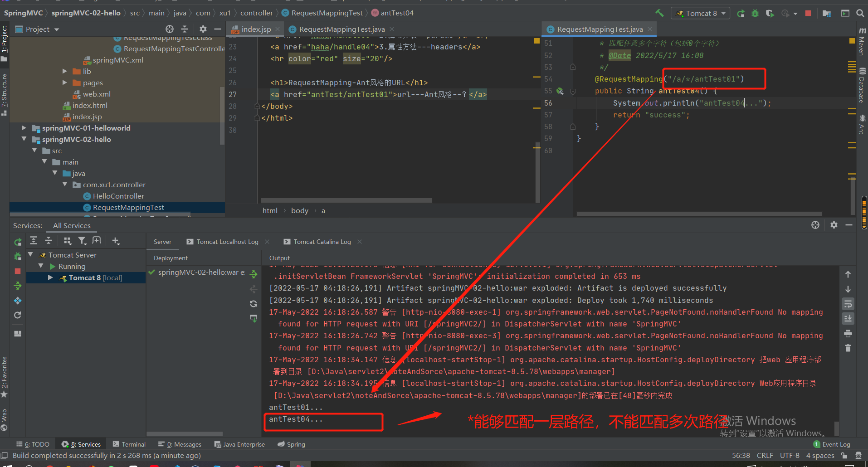Hide the Project panel with minus icon
This screenshot has width=868, height=467.
click(218, 29)
